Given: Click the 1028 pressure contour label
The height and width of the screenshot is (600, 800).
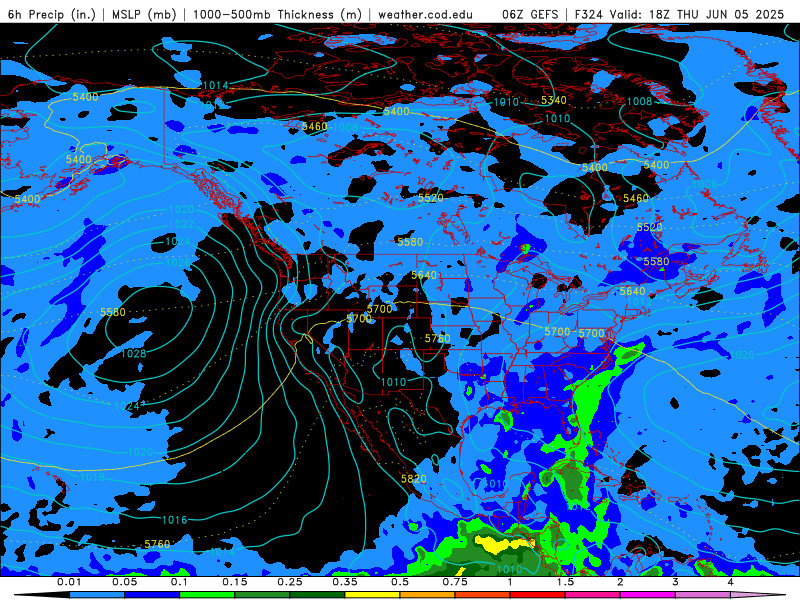Looking at the screenshot, I should (x=134, y=354).
